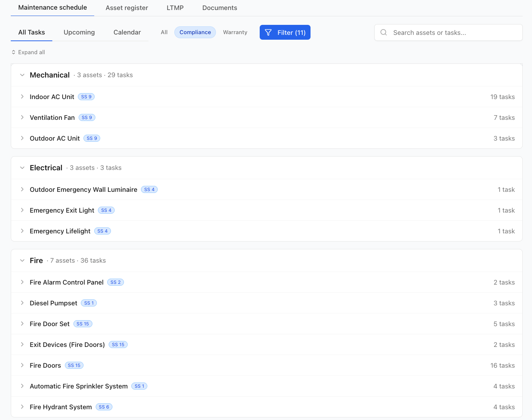This screenshot has height=420, width=532.
Task: Switch to the Asset register tab
Action: pos(127,8)
